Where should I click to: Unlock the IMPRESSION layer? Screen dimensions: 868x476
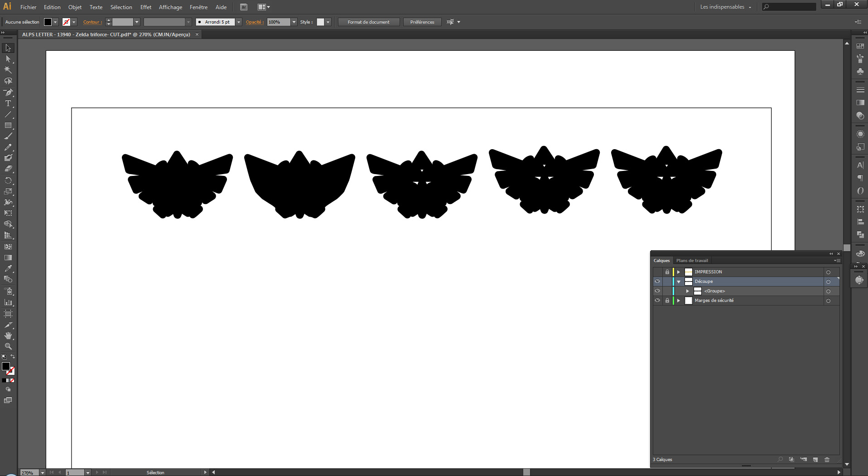pos(667,272)
